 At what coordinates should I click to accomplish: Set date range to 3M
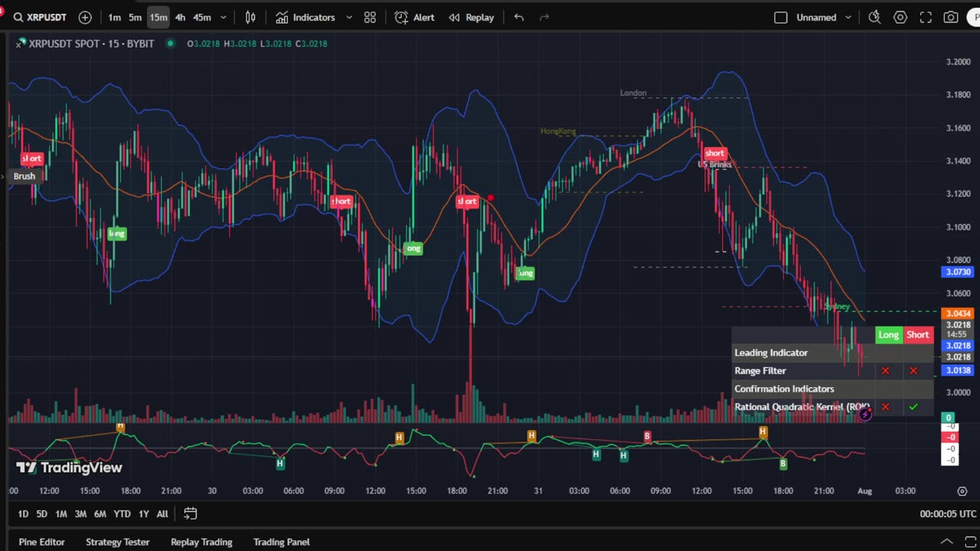80,514
